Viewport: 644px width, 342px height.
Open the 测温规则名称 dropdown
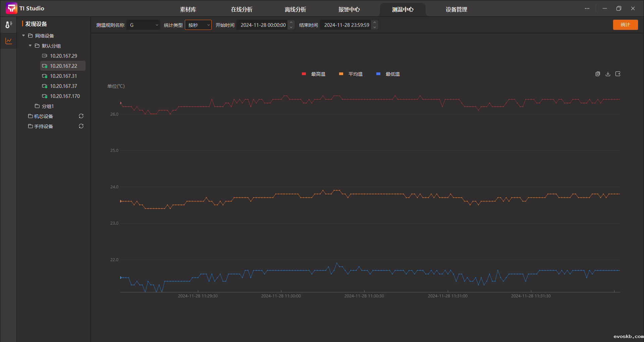coord(143,25)
